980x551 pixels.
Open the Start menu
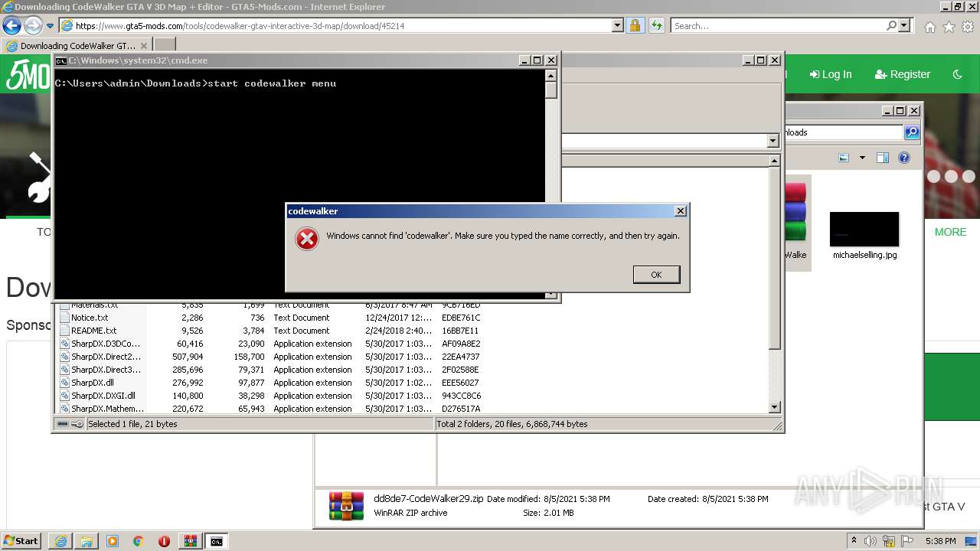pos(21,541)
